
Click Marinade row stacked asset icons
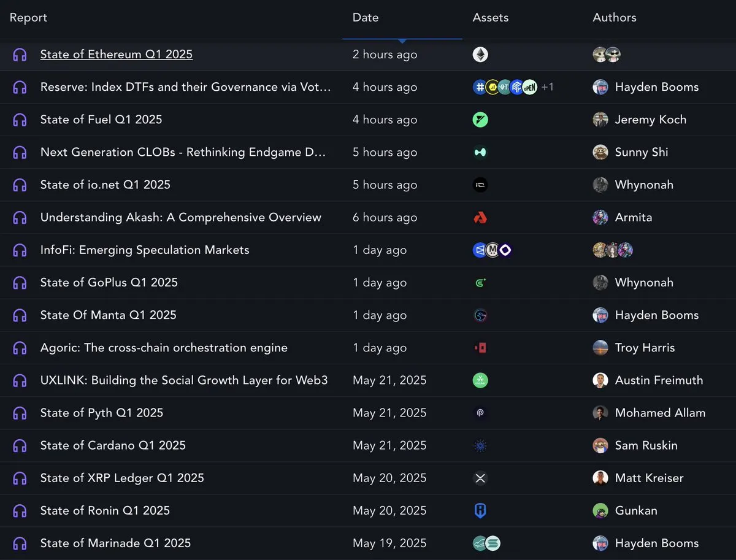[486, 543]
